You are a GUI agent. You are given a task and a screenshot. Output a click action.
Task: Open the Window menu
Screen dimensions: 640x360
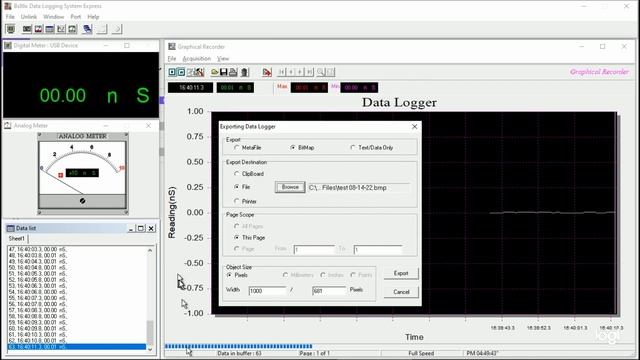click(53, 17)
